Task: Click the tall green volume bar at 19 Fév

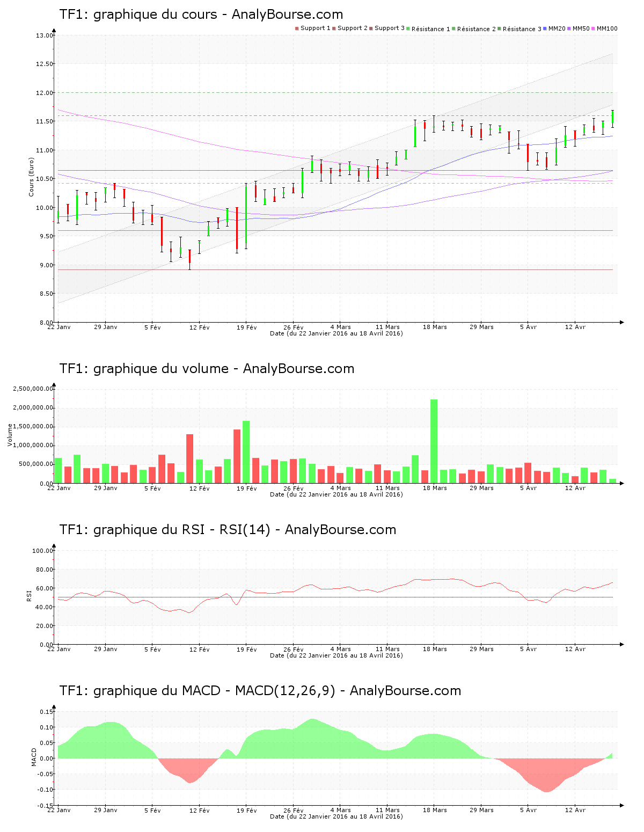Action: tap(246, 452)
